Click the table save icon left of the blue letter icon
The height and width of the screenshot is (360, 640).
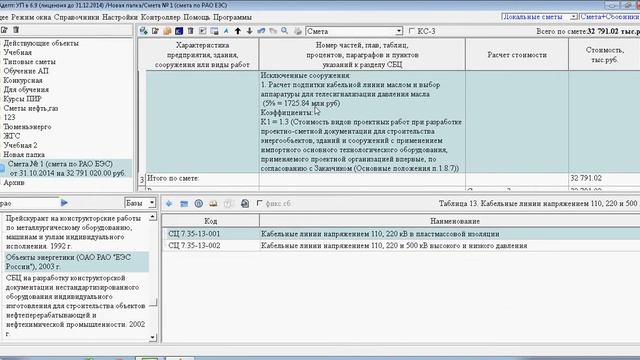pos(214,31)
